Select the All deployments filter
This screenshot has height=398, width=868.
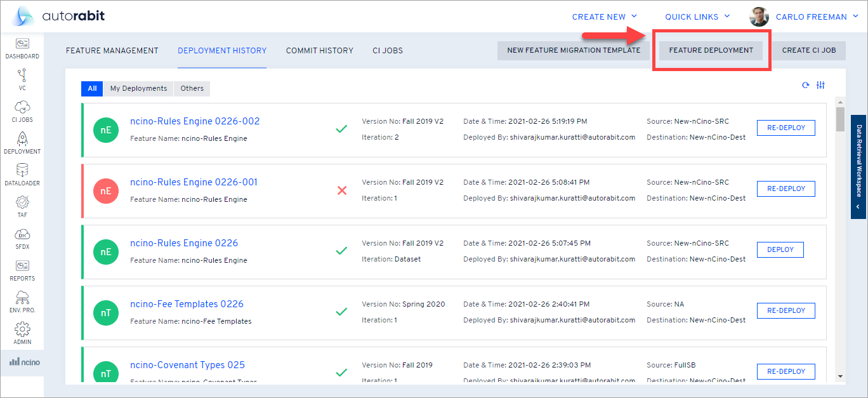(92, 89)
